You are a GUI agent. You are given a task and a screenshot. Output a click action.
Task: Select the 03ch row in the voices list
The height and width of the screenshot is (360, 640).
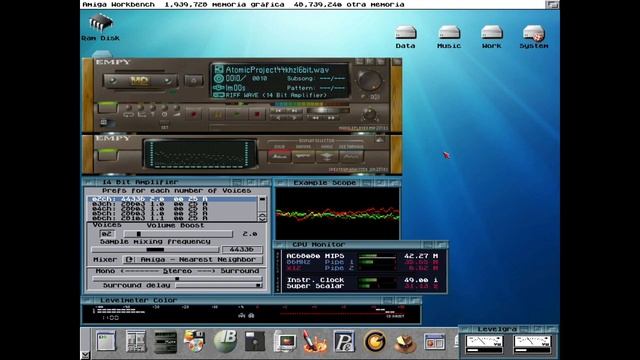click(173, 203)
